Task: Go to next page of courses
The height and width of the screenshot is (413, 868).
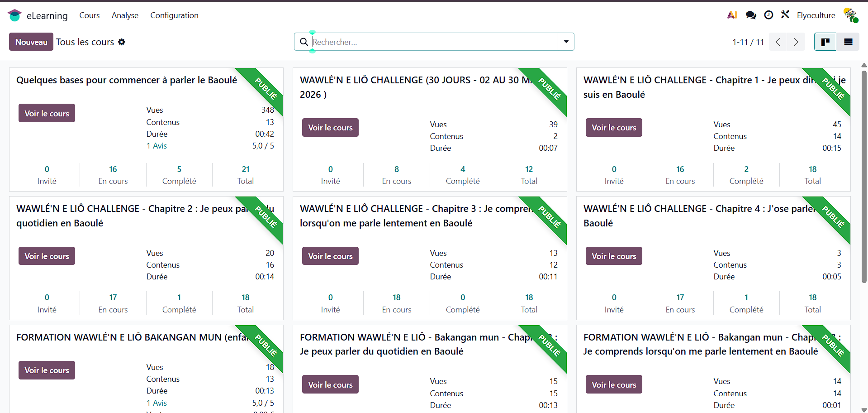Action: [x=796, y=42]
